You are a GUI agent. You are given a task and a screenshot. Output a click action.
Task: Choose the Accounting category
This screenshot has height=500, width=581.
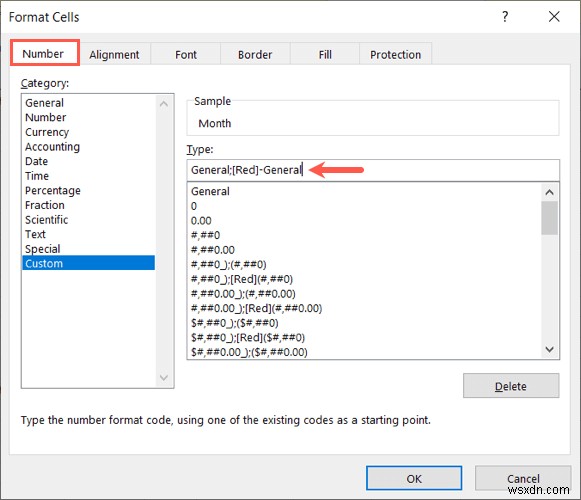pyautogui.click(x=89, y=147)
